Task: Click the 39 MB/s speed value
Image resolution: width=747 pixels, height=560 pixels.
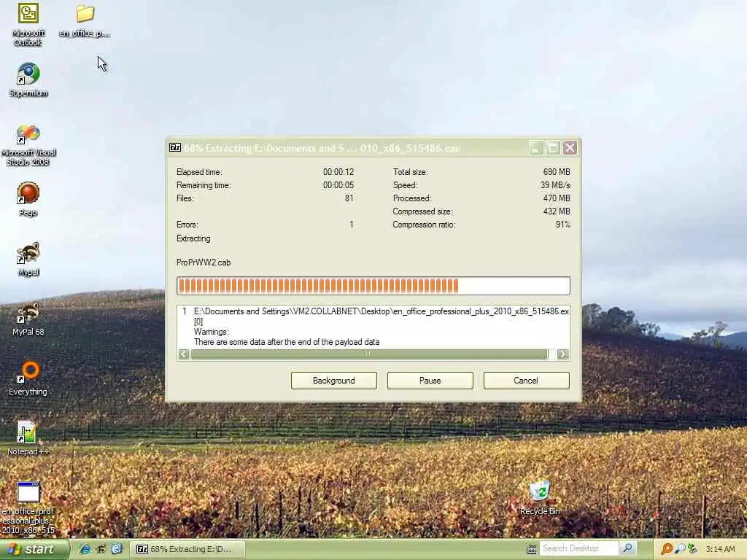Action: click(x=555, y=185)
